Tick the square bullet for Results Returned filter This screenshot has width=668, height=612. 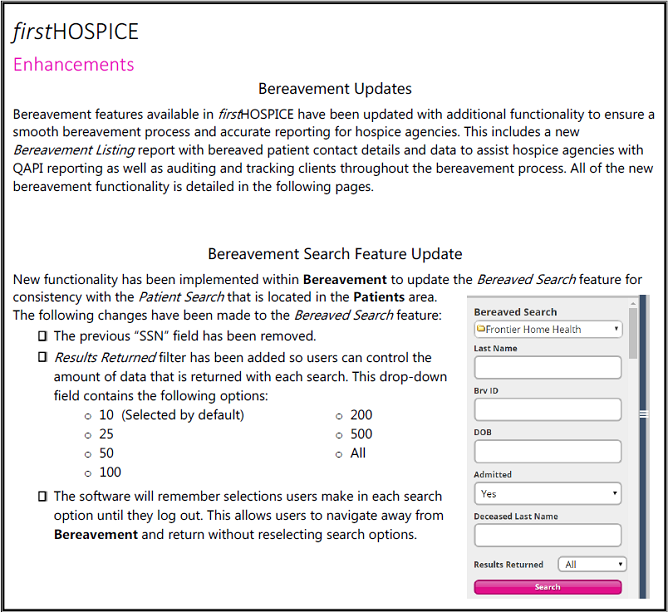coord(42,358)
